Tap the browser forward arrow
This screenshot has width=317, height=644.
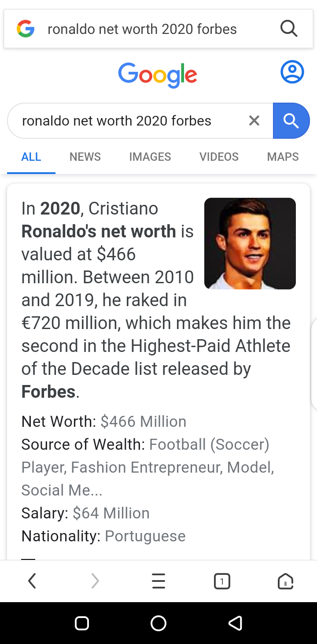tap(95, 581)
